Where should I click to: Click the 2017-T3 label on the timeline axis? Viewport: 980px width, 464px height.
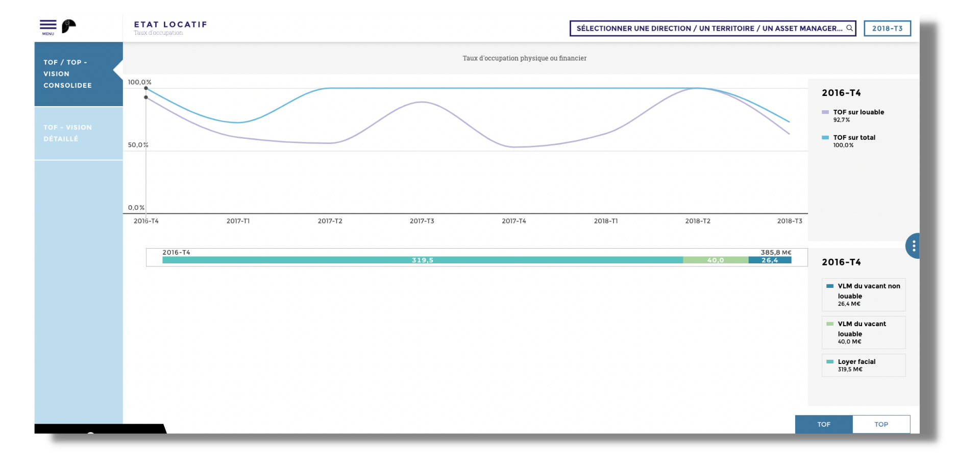(422, 221)
